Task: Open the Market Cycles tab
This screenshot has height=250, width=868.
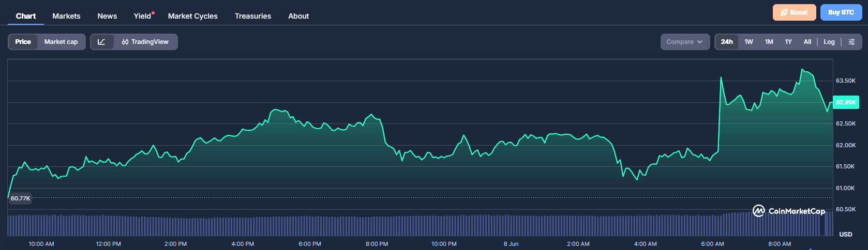Action: pos(193,16)
